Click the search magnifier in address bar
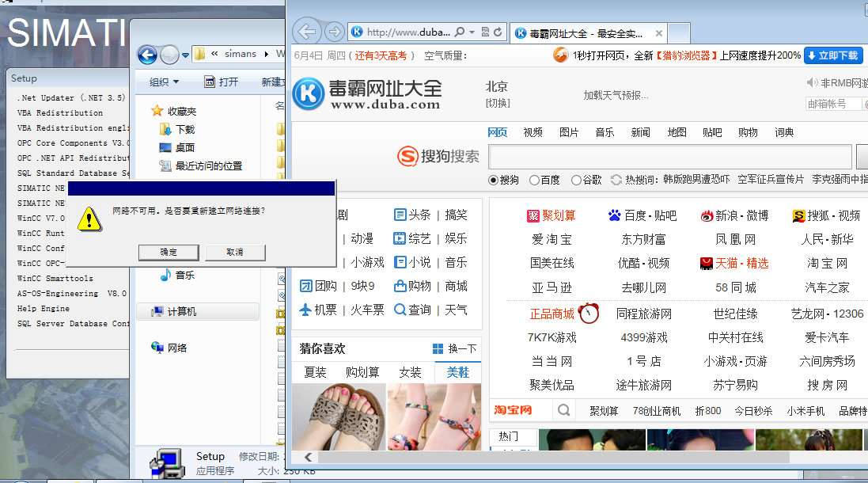Image resolution: width=868 pixels, height=483 pixels. pyautogui.click(x=460, y=32)
